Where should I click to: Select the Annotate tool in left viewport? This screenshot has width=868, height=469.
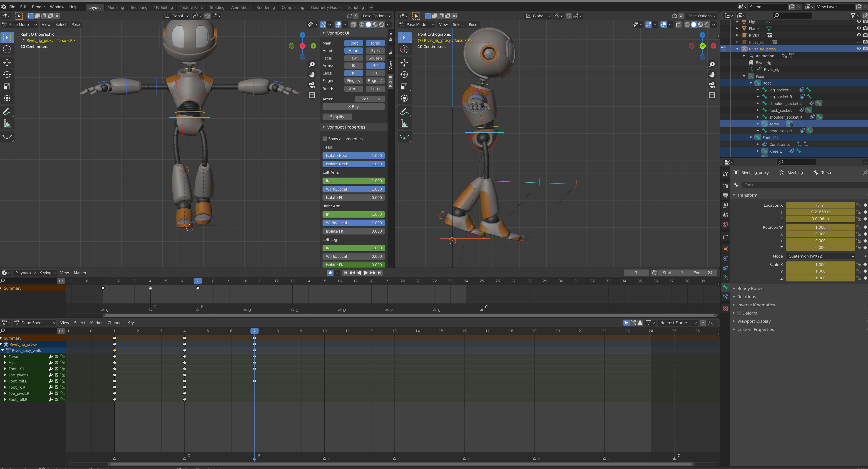click(7, 112)
